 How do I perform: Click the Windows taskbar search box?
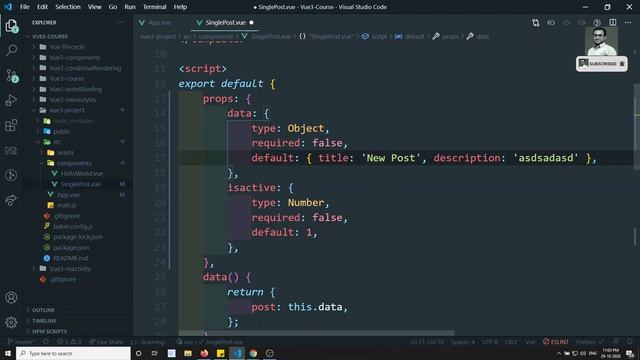tap(73, 353)
